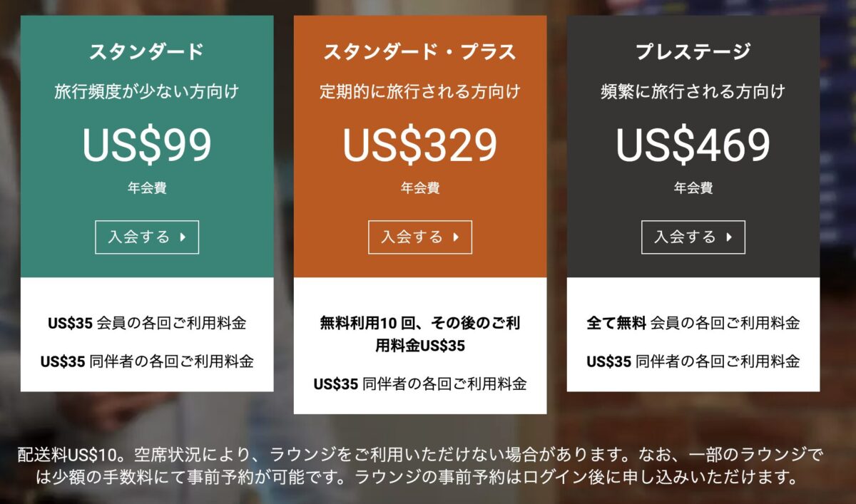This screenshot has width=856, height=504.
Task: Click the US$99 annual fee price
Action: (x=146, y=145)
